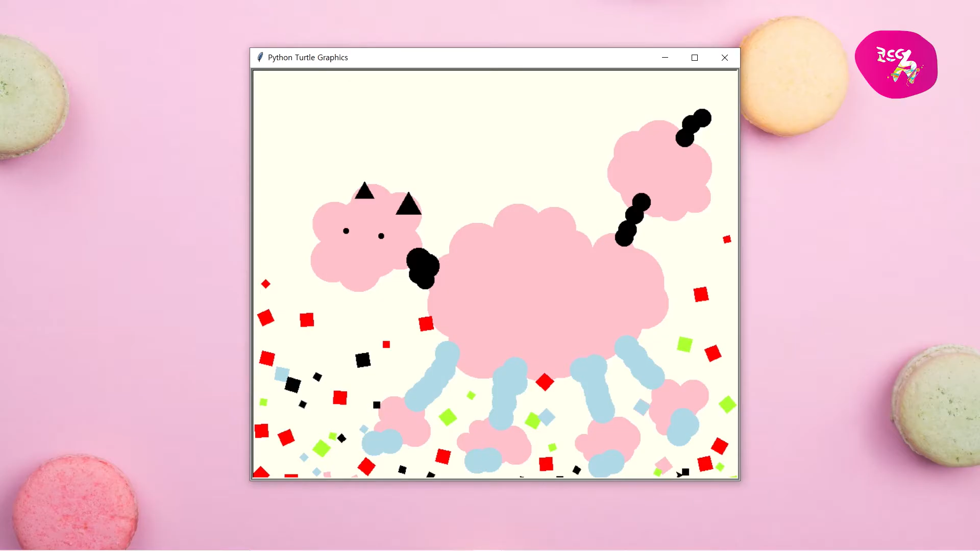Image resolution: width=980 pixels, height=551 pixels.
Task: Click the left black triangle ear
Action: tap(364, 191)
